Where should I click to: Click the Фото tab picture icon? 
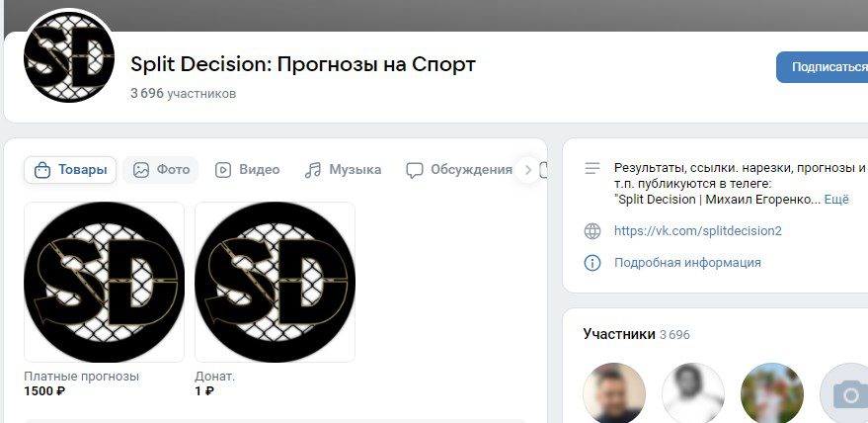(x=141, y=170)
